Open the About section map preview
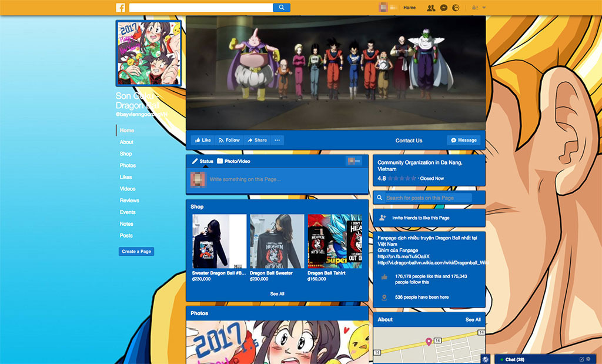Viewport: 602px width, 364px height. [429, 346]
